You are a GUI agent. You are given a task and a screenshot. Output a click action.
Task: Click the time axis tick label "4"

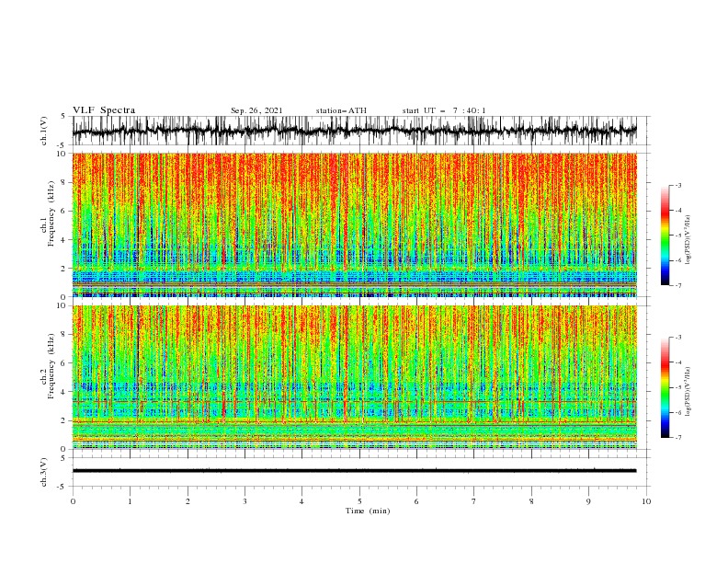[x=301, y=501]
